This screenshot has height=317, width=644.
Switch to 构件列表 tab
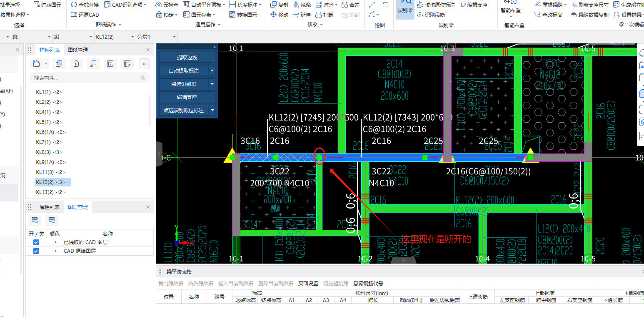tap(50, 50)
